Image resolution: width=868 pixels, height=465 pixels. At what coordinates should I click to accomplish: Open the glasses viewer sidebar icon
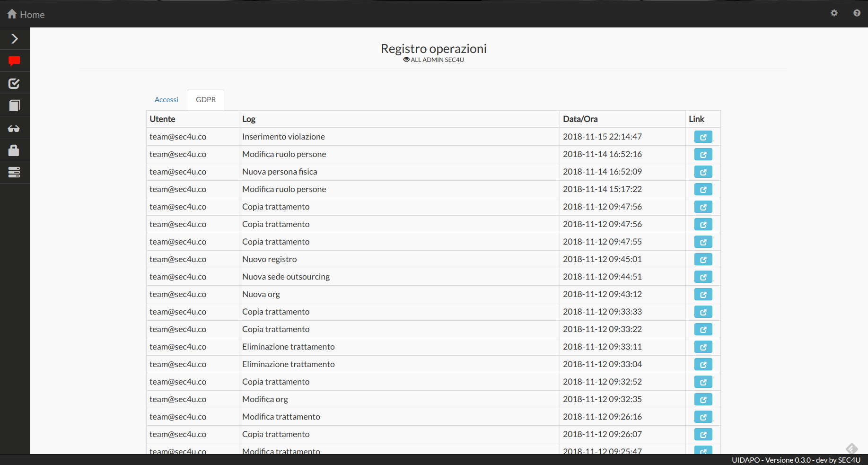(x=14, y=128)
